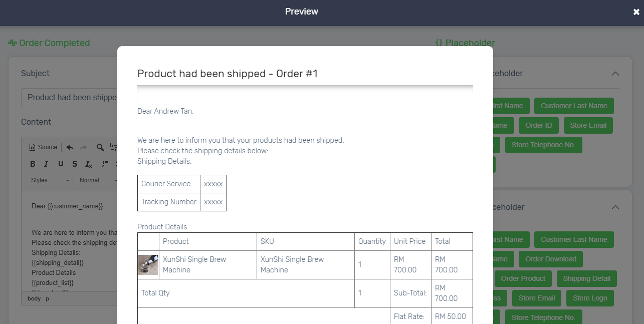This screenshot has height=324, width=644.
Task: Toggle Italic formatting
Action: click(x=47, y=164)
